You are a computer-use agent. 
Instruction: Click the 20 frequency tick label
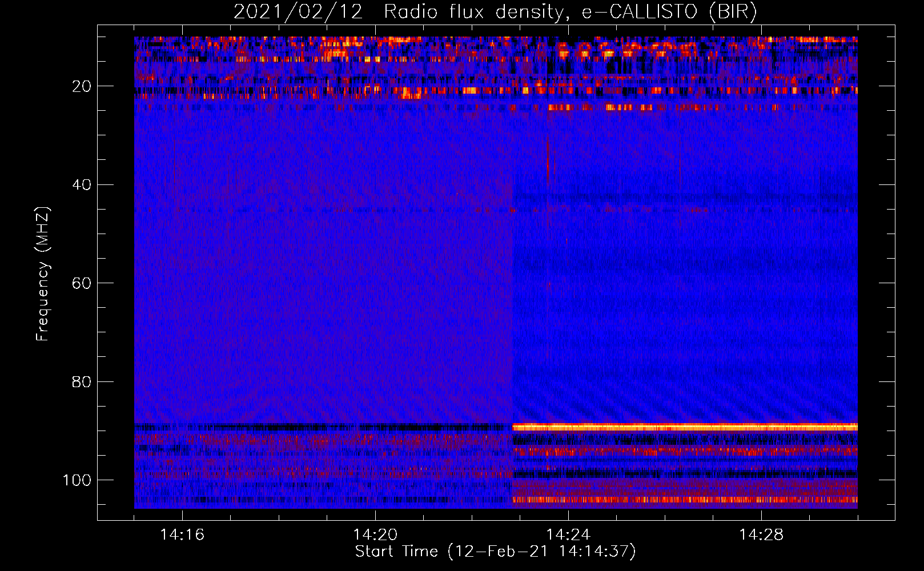point(82,86)
